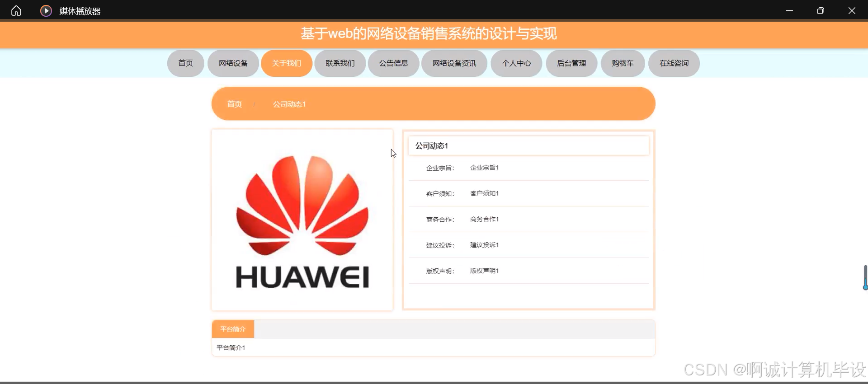The width and height of the screenshot is (868, 384).
Task: Click the 企业宗旨: label
Action: point(440,168)
